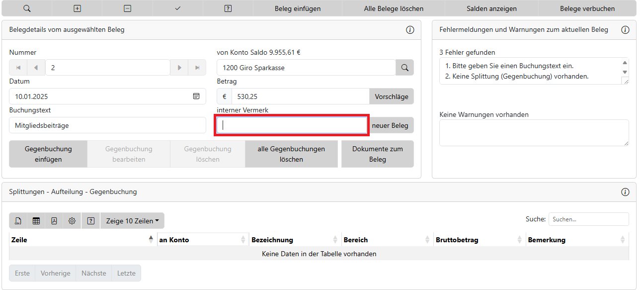Search for account beside 1200 Giro Sparkasse
Screen dimensions: 644x290
tap(404, 68)
